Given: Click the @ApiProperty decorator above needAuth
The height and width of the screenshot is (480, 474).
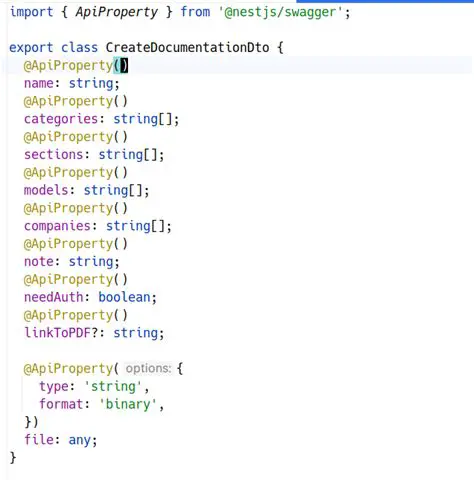Looking at the screenshot, I should pos(68,279).
